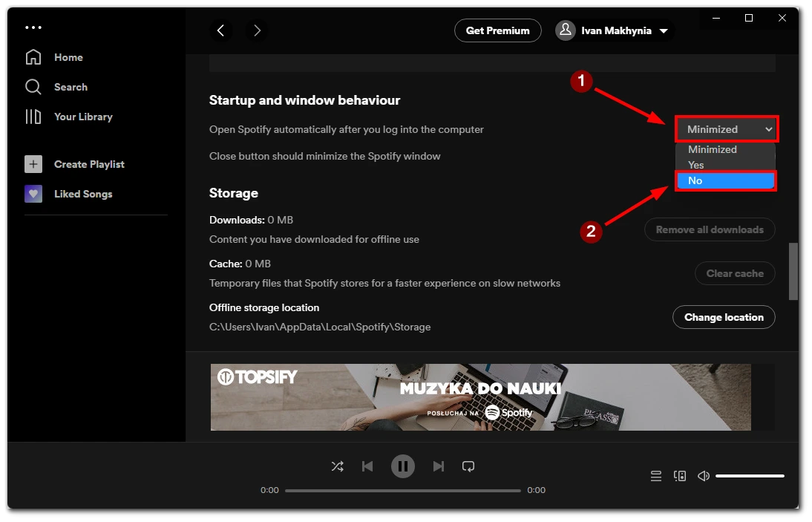Image resolution: width=812 pixels, height=522 pixels.
Task: Open the connect to a device menu
Action: [680, 476]
